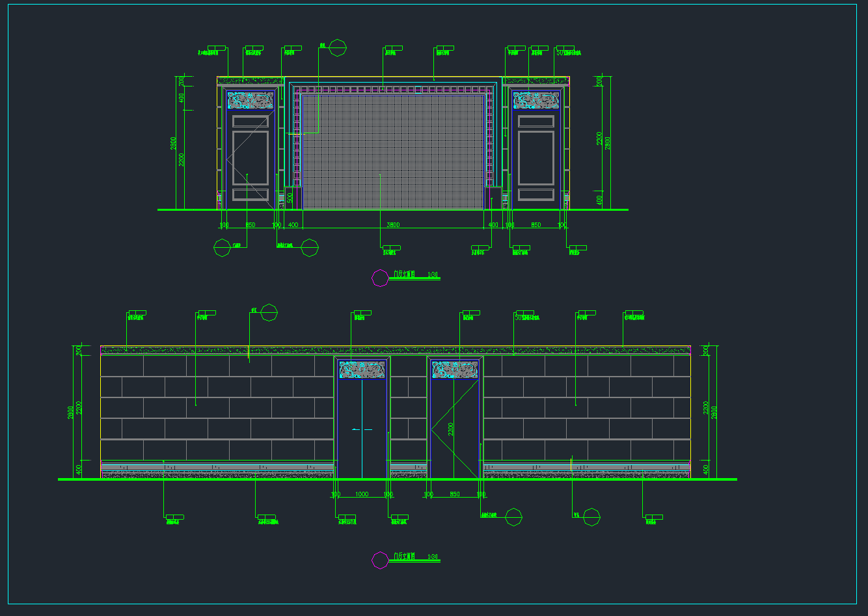Select the 2200 text inside the lower single door
Viewport: 868px width, 616px height.
click(x=451, y=429)
